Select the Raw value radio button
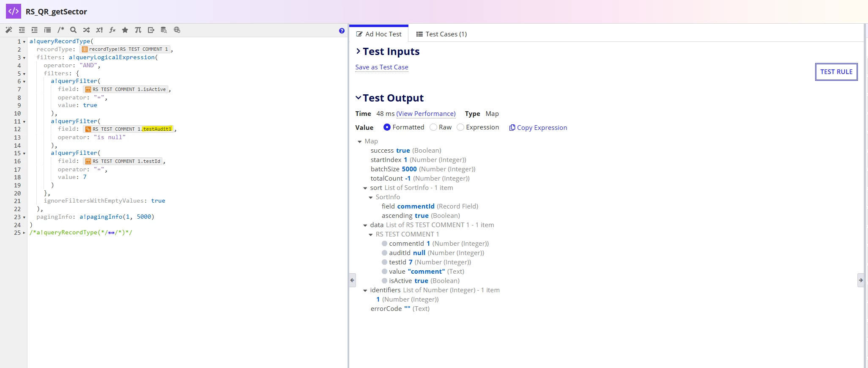This screenshot has width=868, height=368. 433,127
